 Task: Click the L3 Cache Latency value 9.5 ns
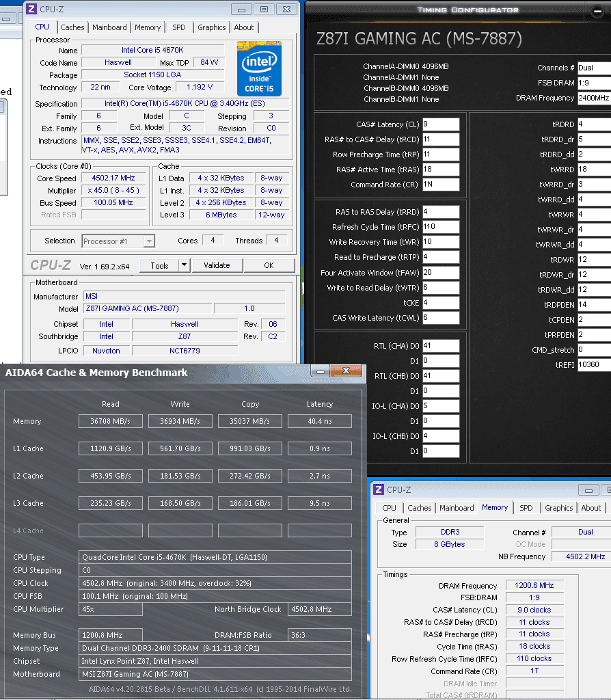point(320,503)
